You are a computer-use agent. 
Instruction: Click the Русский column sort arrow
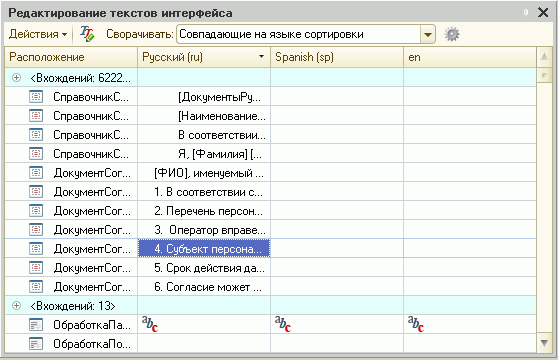coord(262,57)
